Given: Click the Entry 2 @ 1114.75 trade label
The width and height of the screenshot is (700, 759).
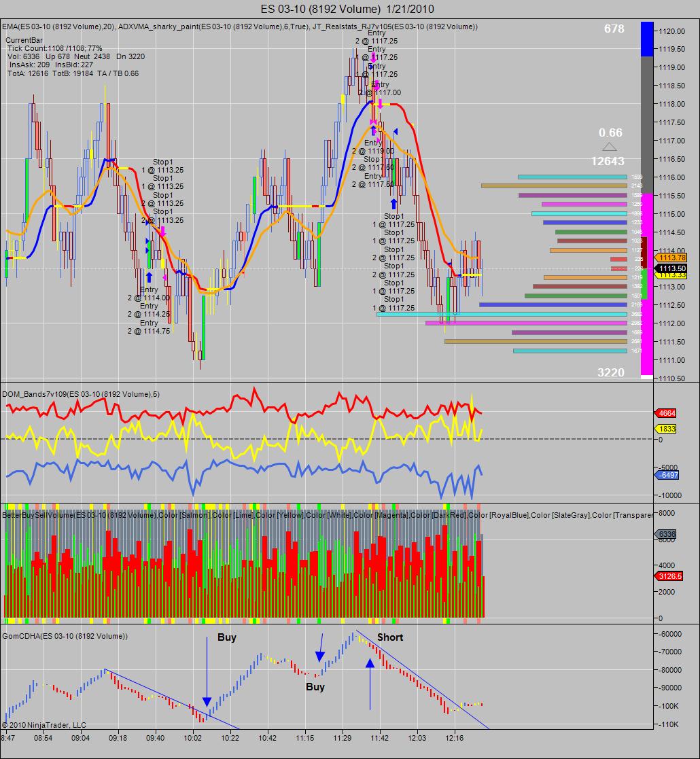Looking at the screenshot, I should (149, 328).
